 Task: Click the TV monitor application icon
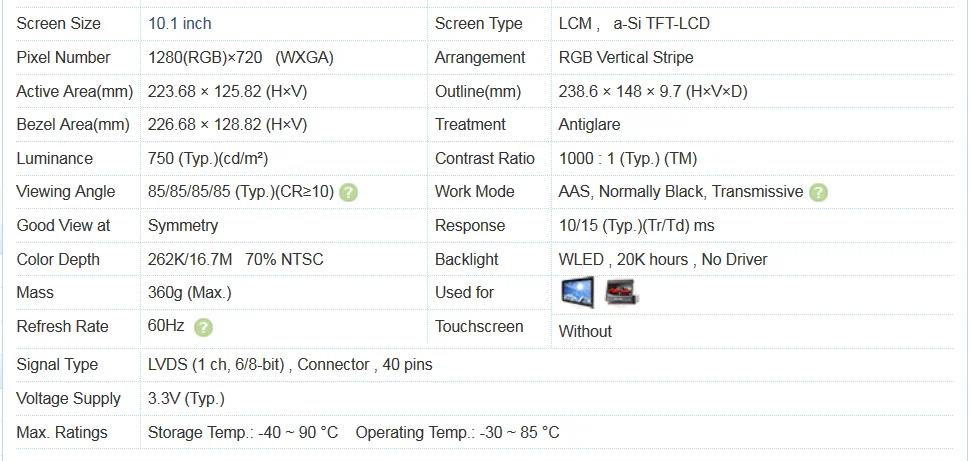coord(578,292)
